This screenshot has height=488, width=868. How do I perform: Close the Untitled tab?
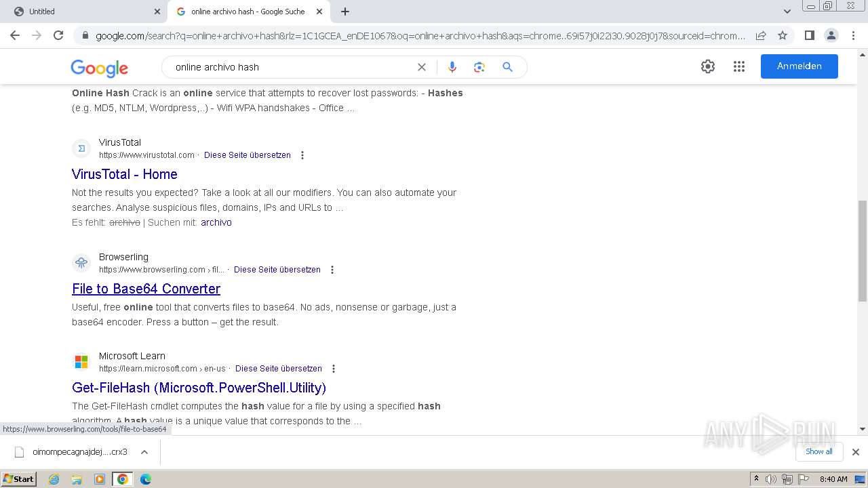tap(157, 12)
